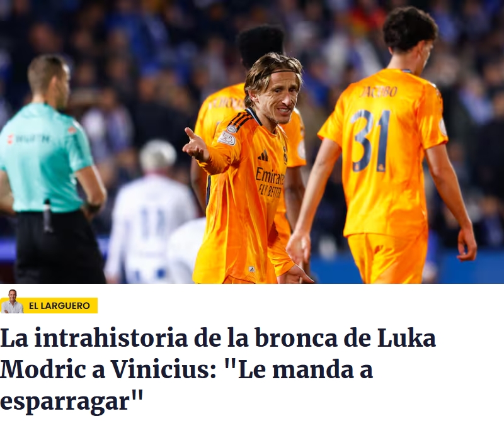The width and height of the screenshot is (504, 421).
Task: Click the Real Madrid crest on the jersey
Action: coord(285,154)
